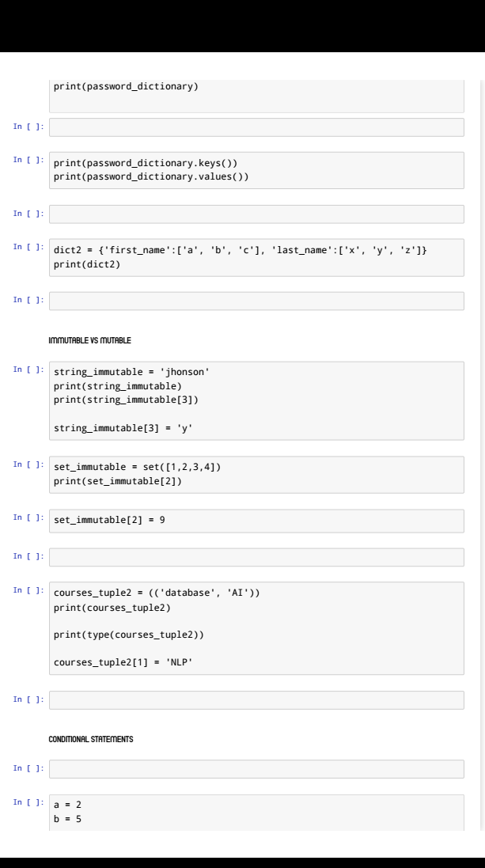Viewport: 485px width, 868px height.
Task: Click the vertical scrollbar on the right edge
Action: tap(483, 455)
